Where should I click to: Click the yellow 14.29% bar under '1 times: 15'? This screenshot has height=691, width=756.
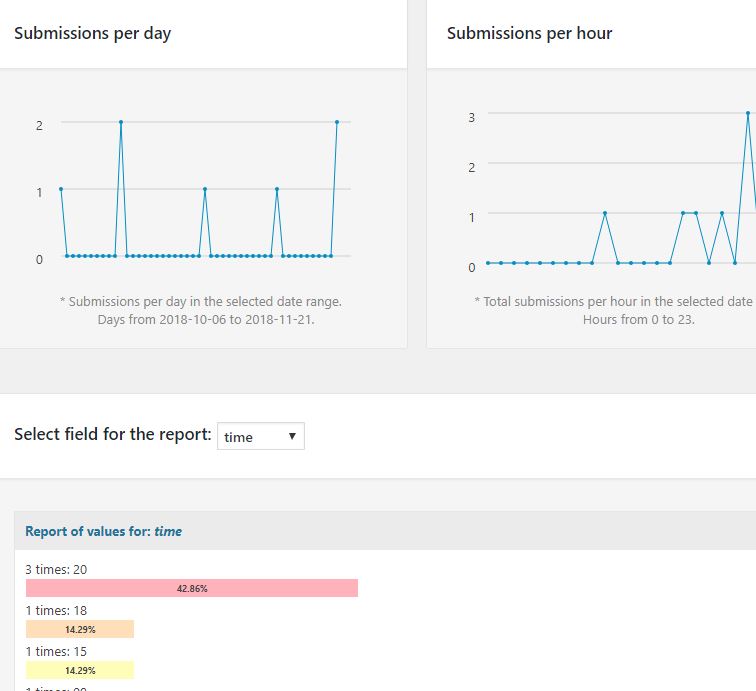(80, 670)
